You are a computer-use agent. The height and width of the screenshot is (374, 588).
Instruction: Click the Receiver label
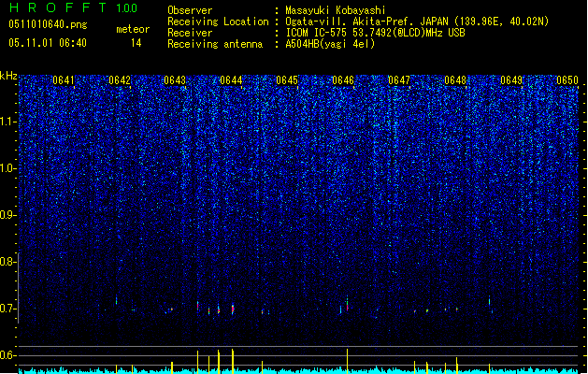(x=190, y=33)
